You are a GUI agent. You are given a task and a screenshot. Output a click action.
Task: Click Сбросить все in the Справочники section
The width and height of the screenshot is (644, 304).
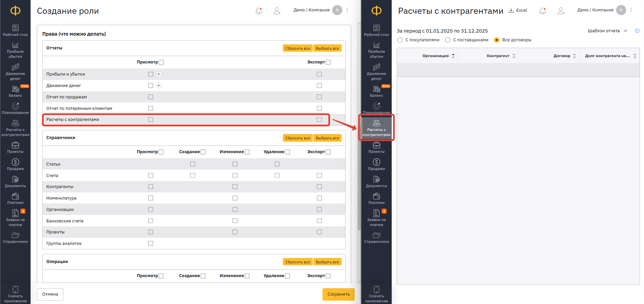[297, 138]
